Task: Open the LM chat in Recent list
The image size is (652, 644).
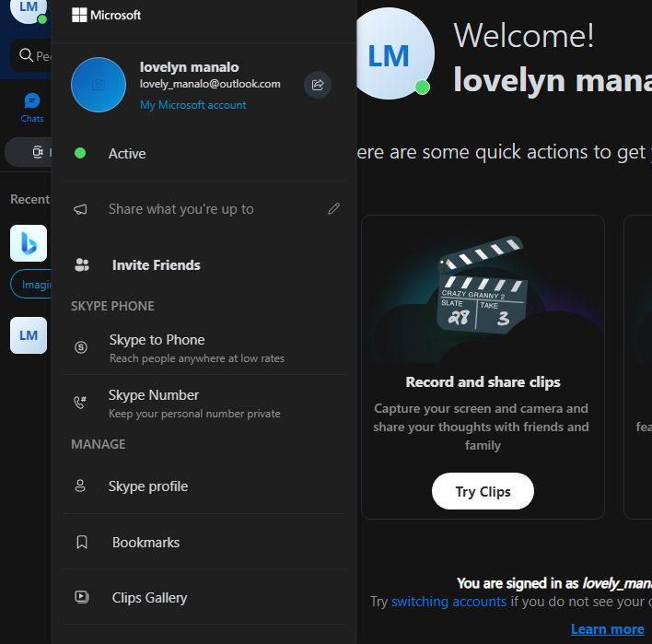Action: (x=29, y=335)
